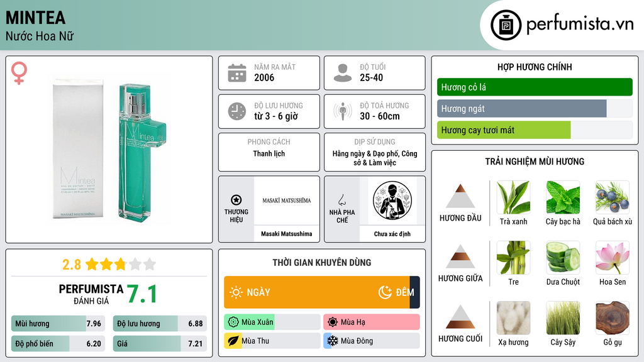The height and width of the screenshot is (362, 644).
Task: Click the Mùa Thu season bar
Action: 272,341
